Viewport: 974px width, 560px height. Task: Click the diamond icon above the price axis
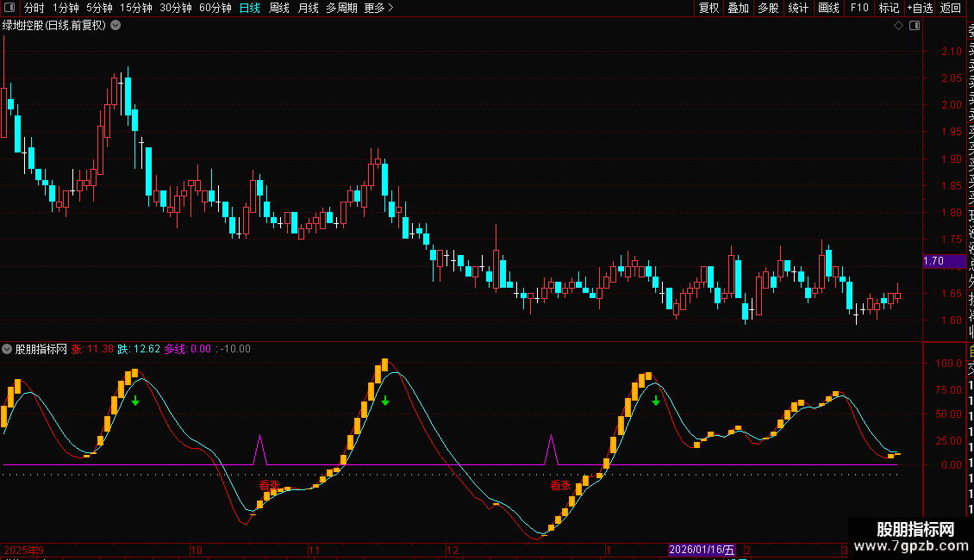(898, 26)
